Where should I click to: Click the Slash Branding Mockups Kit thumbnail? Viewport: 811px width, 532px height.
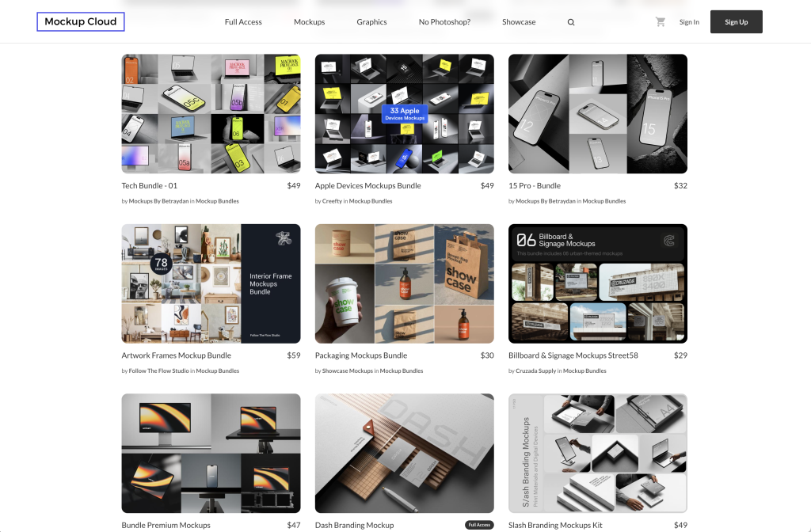point(597,453)
